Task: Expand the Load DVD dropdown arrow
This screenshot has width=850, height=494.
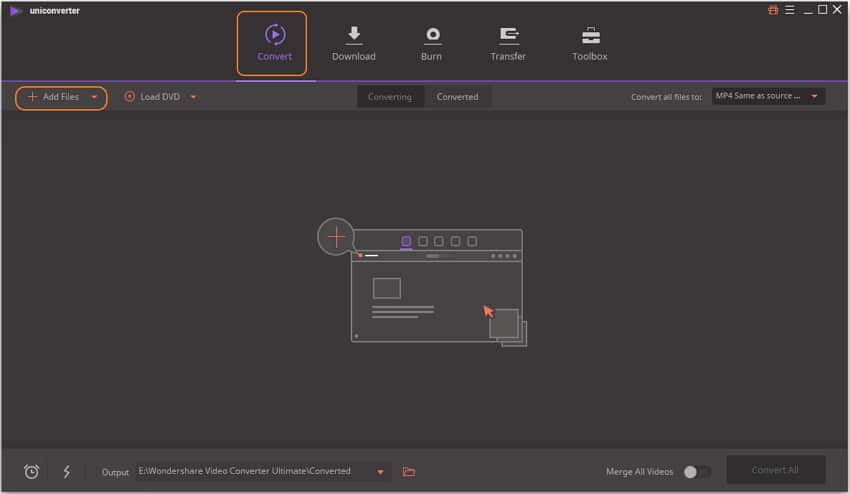Action: pos(193,97)
